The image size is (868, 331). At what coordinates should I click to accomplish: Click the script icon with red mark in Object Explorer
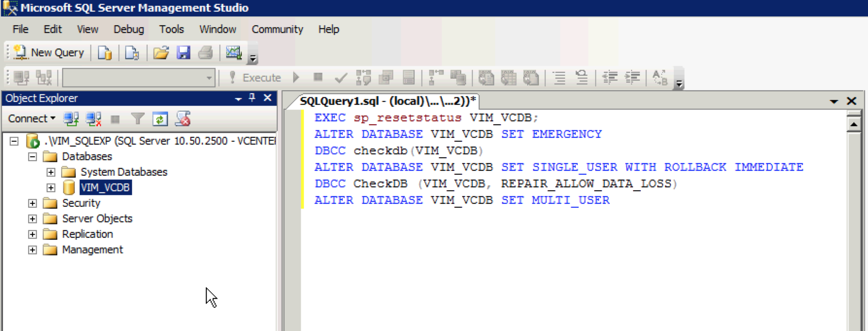click(183, 118)
